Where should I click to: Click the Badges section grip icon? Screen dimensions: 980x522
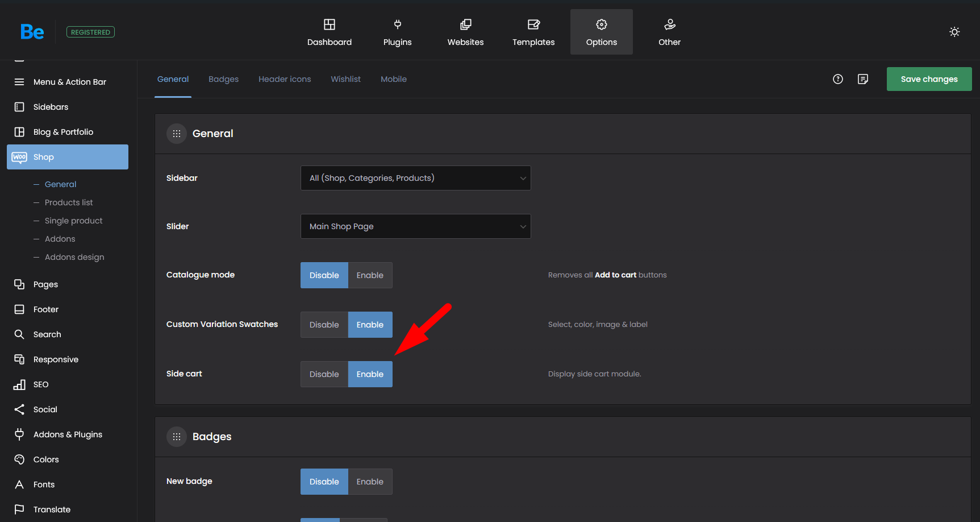(177, 437)
